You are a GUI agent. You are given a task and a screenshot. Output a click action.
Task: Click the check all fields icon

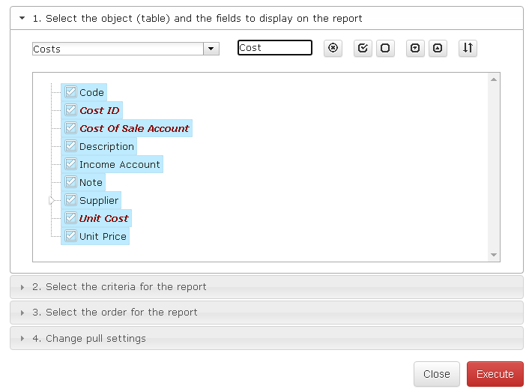[363, 48]
